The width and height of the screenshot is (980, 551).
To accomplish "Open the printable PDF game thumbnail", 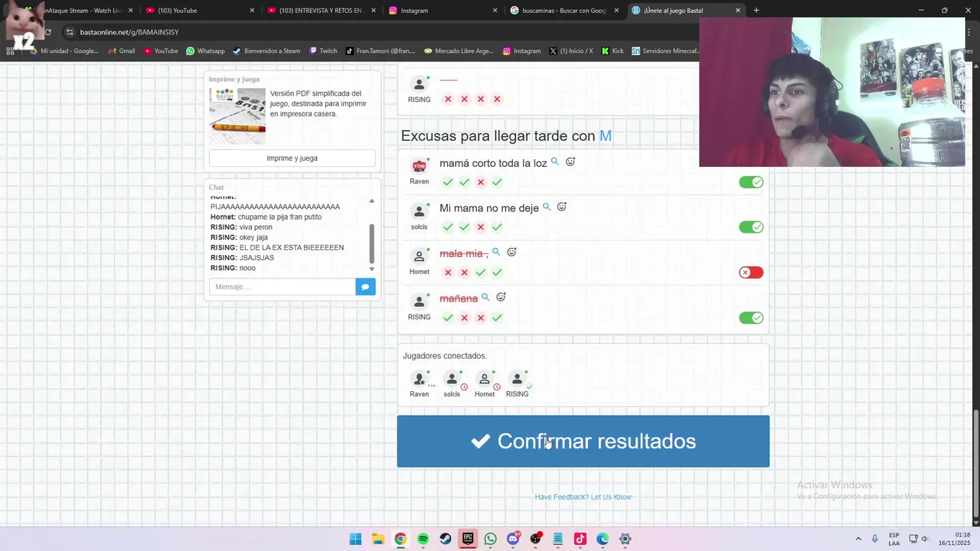I will click(x=237, y=116).
